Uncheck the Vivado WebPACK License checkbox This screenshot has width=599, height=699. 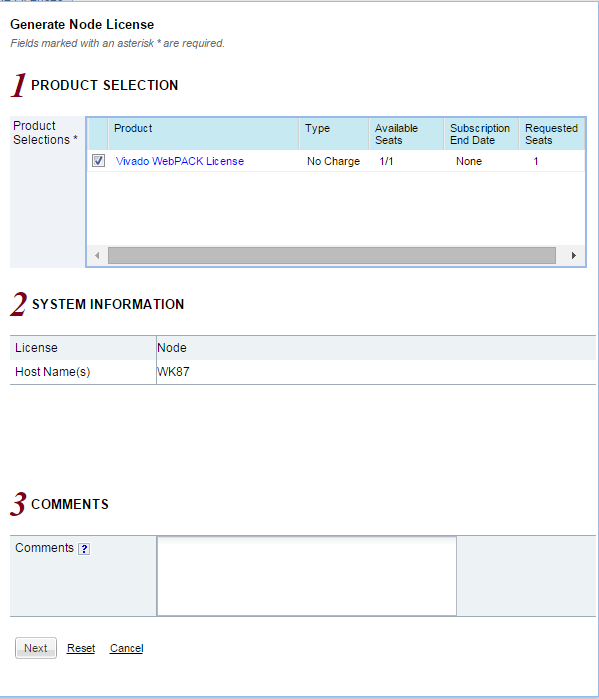click(98, 160)
